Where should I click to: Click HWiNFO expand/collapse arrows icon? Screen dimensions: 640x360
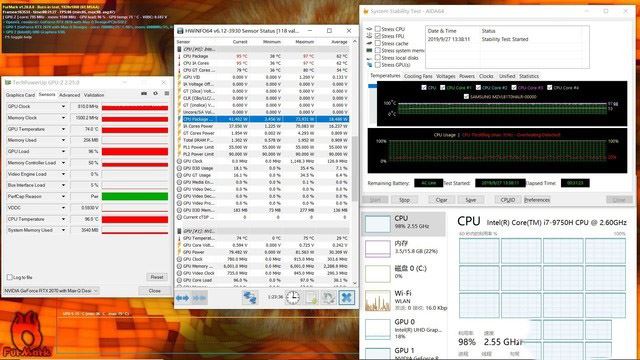182,298
